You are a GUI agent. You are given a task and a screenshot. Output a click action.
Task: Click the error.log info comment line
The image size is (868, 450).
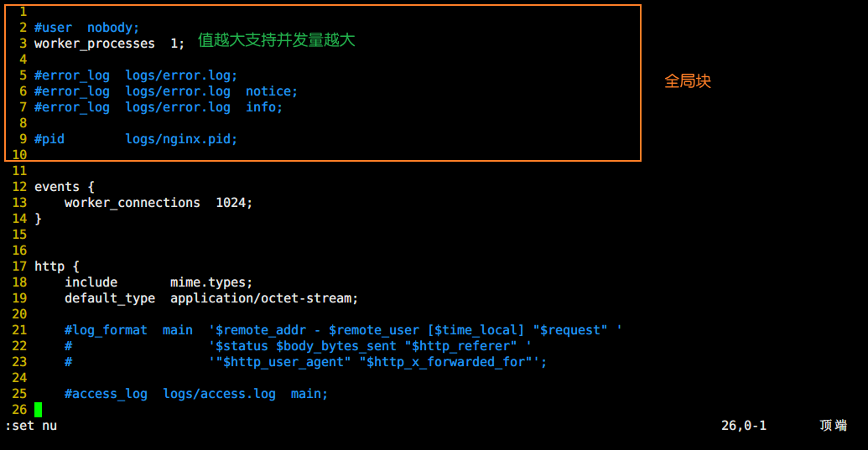(159, 107)
